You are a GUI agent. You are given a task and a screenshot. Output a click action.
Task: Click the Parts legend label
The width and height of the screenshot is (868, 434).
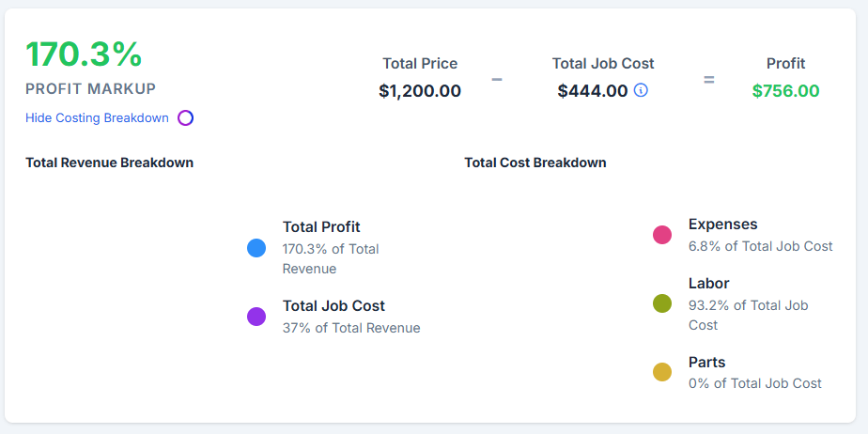[x=706, y=363]
